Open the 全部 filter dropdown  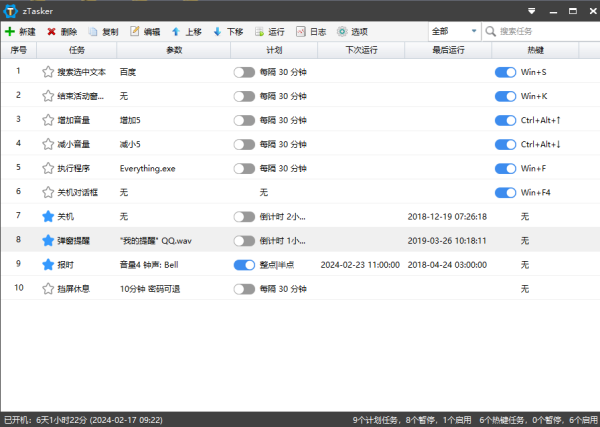pos(454,31)
